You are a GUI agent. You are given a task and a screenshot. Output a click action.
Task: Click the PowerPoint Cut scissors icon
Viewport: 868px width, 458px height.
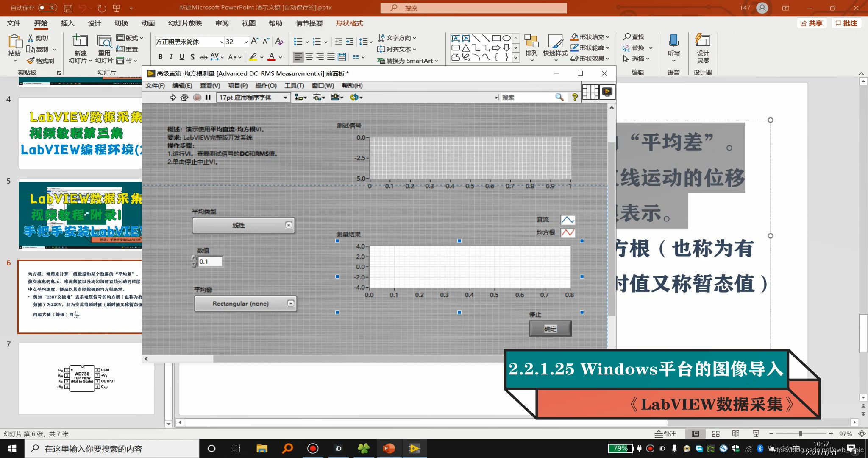[x=31, y=38]
